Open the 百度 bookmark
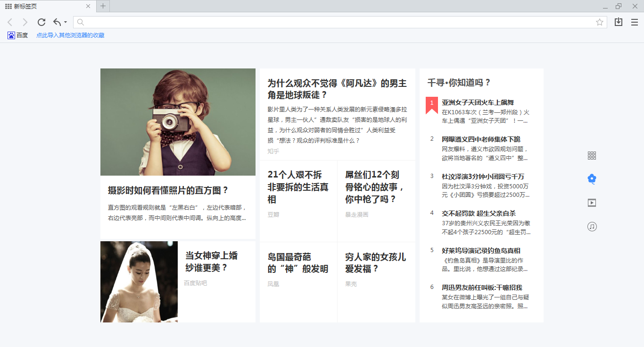The width and height of the screenshot is (644, 347). [18, 35]
